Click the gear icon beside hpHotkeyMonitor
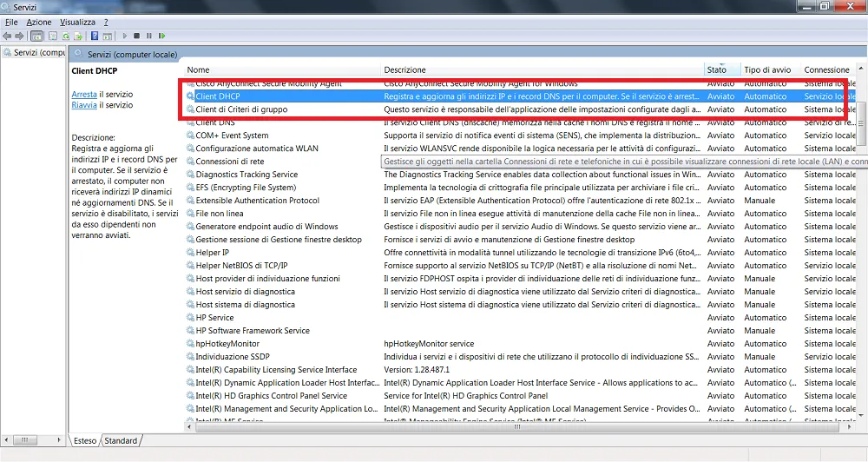 pyautogui.click(x=190, y=343)
